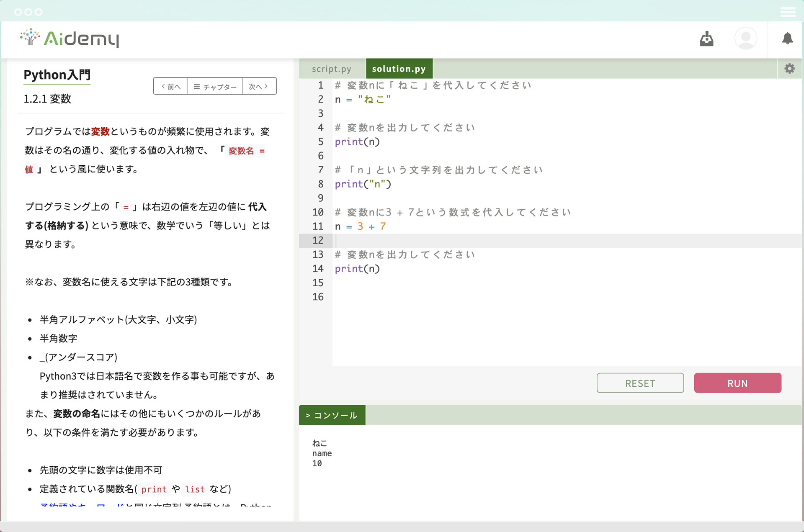Image resolution: width=804 pixels, height=532 pixels.
Task: Click line number 16 in the gutter
Action: tap(318, 297)
